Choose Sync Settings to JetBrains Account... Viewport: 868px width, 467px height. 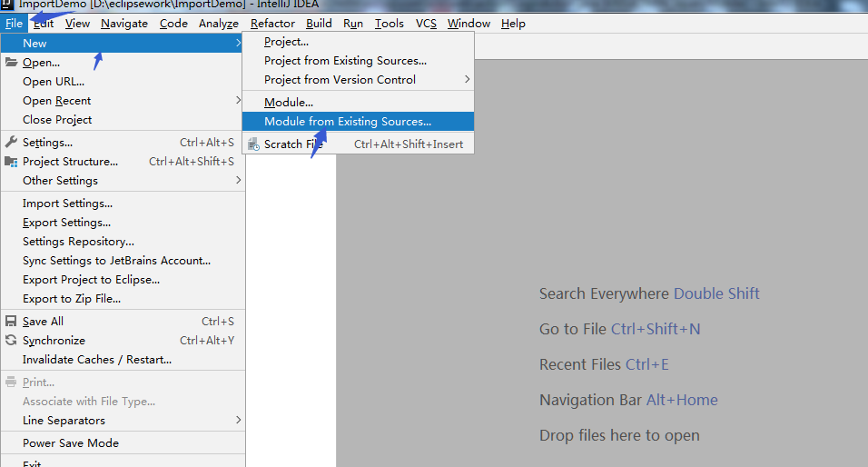point(123,261)
